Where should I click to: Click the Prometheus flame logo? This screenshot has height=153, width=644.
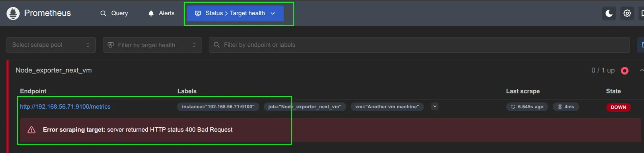click(x=13, y=13)
